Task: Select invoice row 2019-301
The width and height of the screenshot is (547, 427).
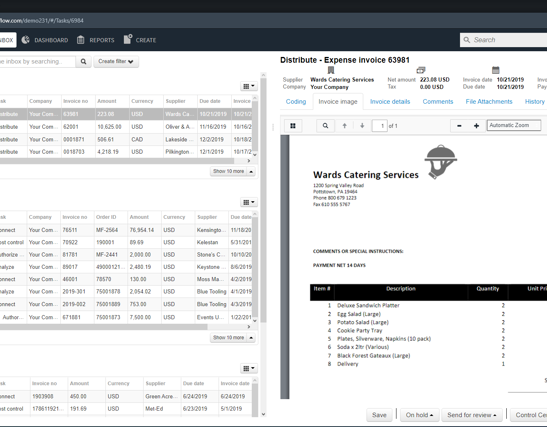Action: 126,292
